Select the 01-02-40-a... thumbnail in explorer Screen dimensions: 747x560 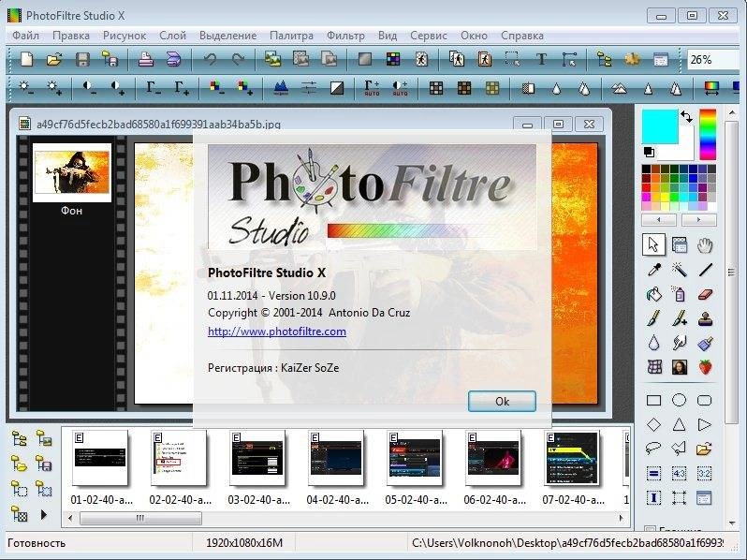coord(100,458)
